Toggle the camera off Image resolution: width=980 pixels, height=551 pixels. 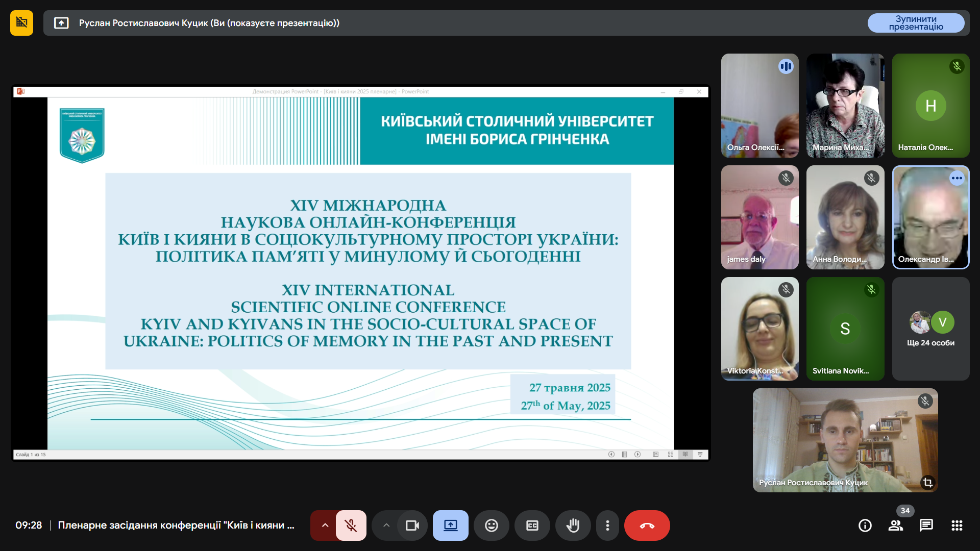412,525
